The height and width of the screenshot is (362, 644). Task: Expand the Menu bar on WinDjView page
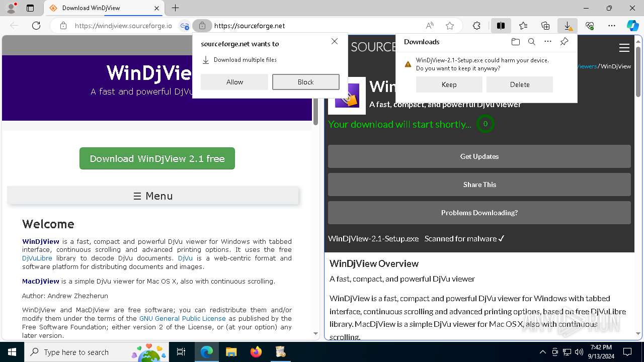(x=153, y=196)
